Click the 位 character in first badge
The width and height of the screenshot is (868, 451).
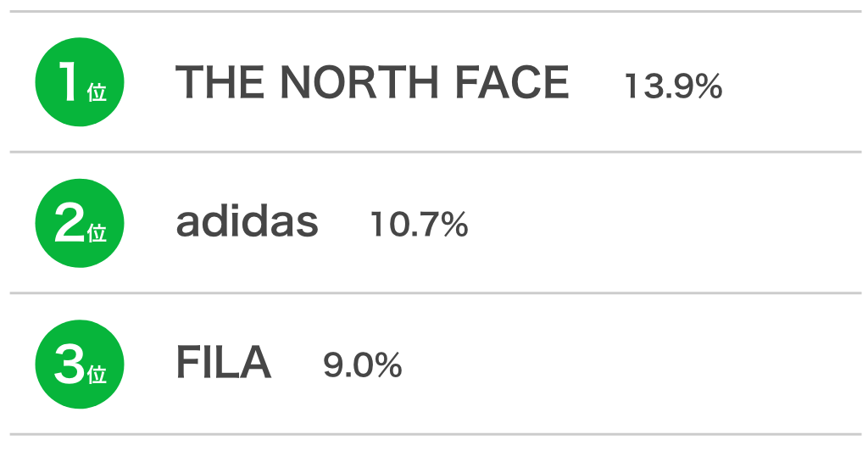click(x=97, y=92)
